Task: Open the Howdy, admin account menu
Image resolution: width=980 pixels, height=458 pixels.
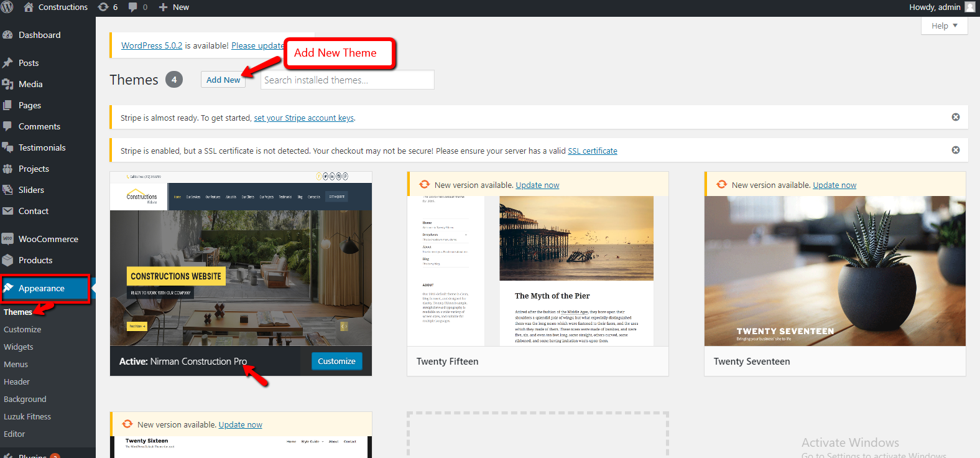Action: pyautogui.click(x=941, y=7)
